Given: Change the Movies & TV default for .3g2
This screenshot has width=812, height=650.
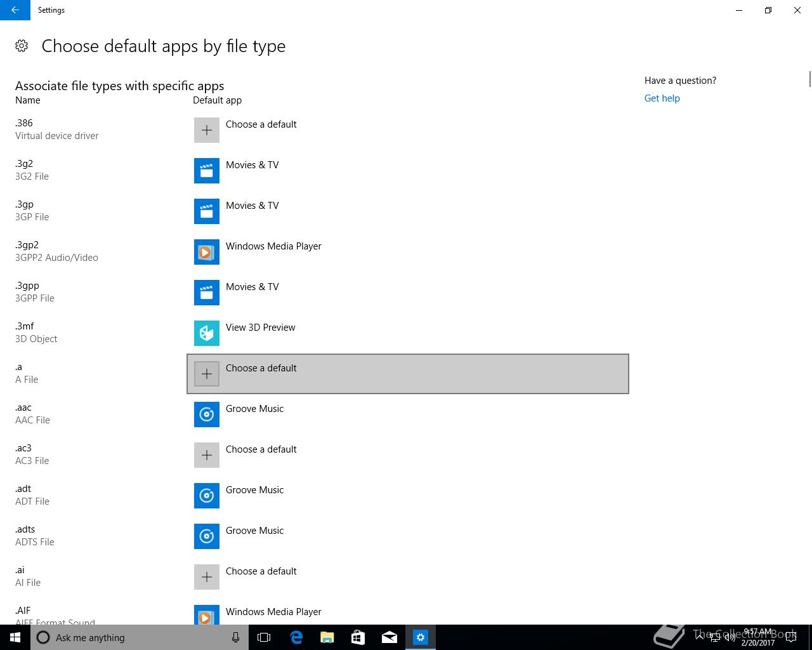Looking at the screenshot, I should [408, 171].
